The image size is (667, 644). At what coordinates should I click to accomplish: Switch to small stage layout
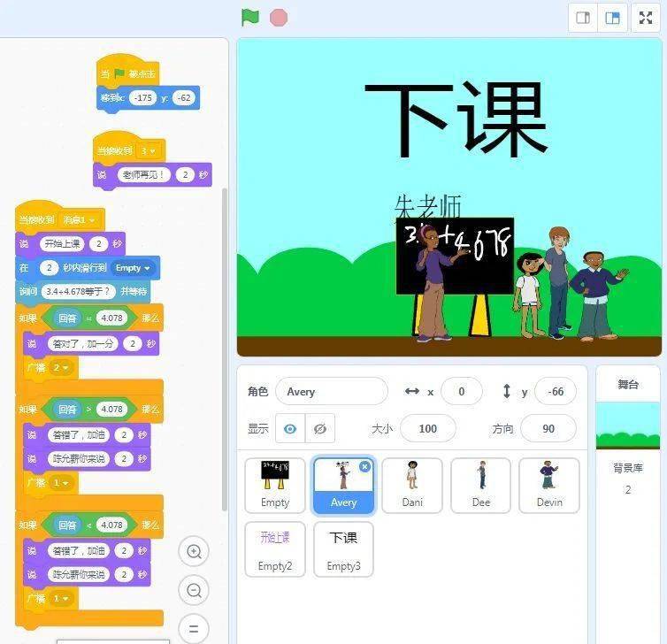coord(583,18)
